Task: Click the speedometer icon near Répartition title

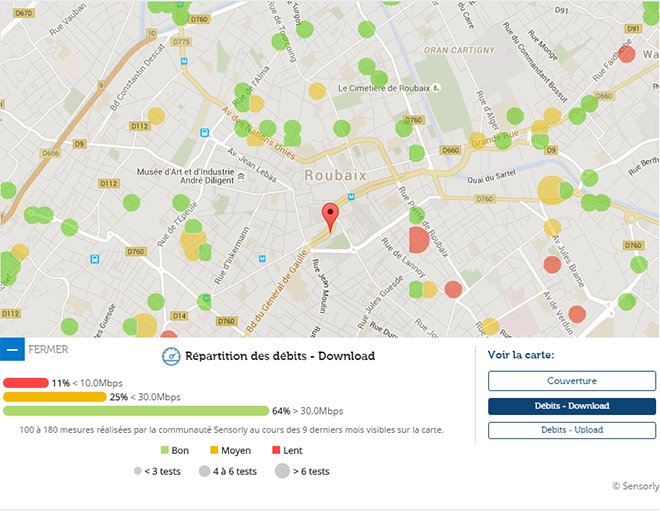Action: click(171, 356)
